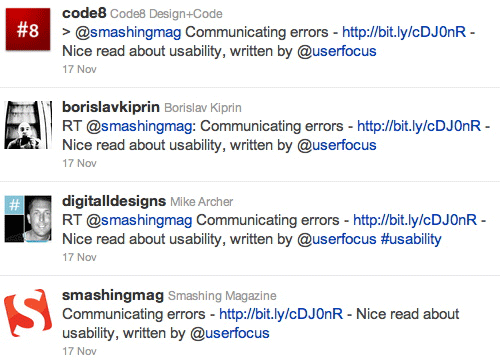The width and height of the screenshot is (500, 361).
Task: Click @userfocus mention in smashingmag's tweet
Action: [230, 333]
